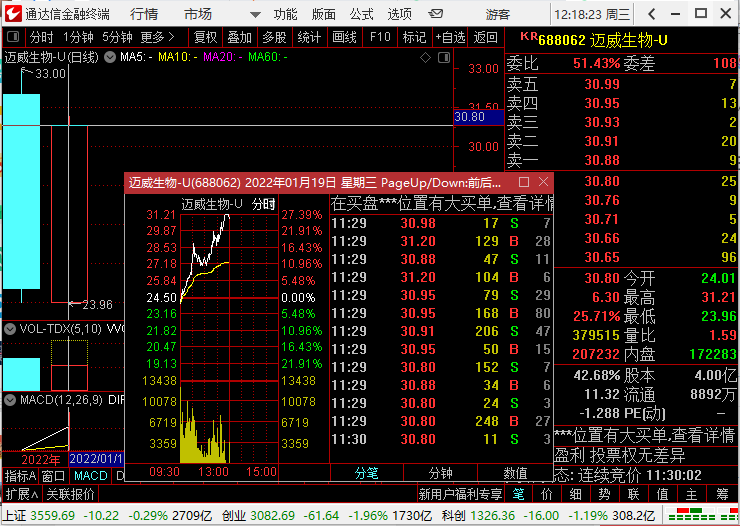
Task: Select the 筹 tab in bottom bar
Action: point(722,494)
